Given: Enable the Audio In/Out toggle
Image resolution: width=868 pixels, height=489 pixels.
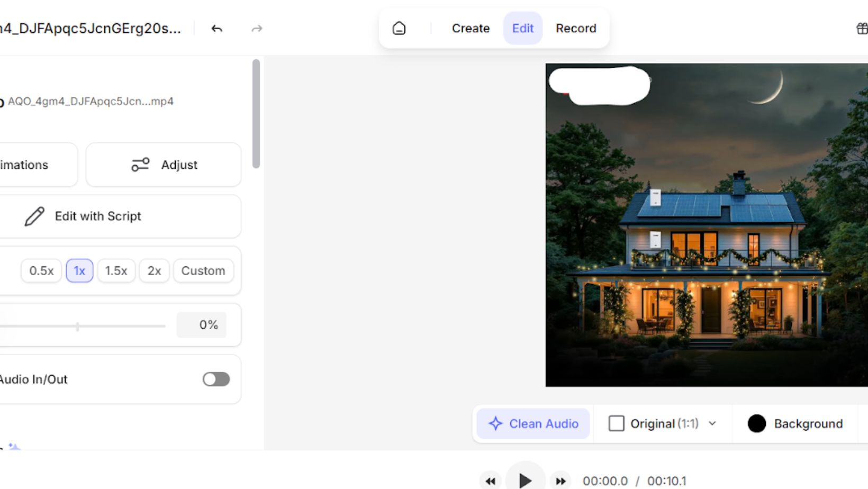Looking at the screenshot, I should pos(216,379).
